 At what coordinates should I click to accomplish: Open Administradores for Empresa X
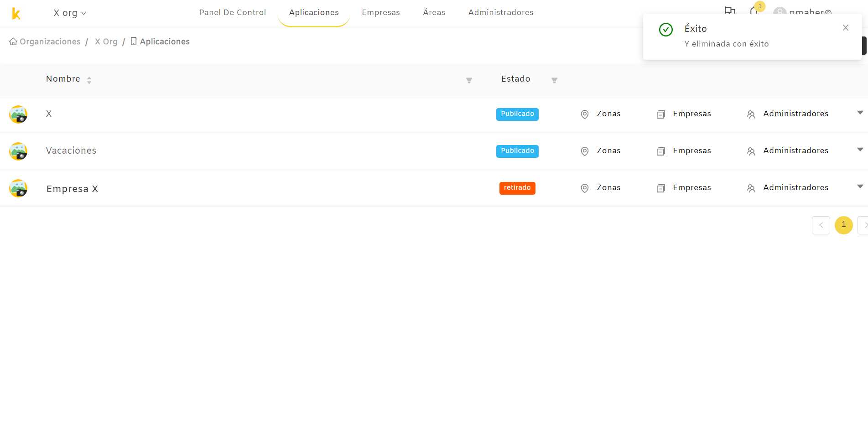(x=788, y=188)
